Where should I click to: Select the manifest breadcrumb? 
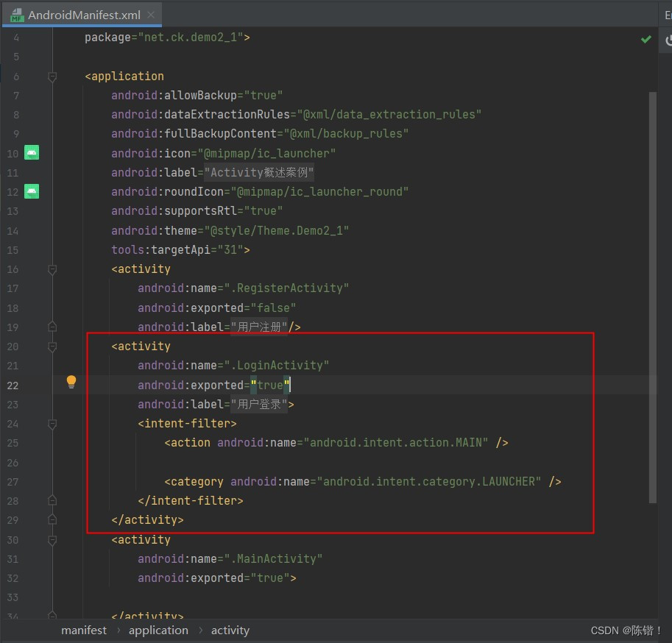84,630
